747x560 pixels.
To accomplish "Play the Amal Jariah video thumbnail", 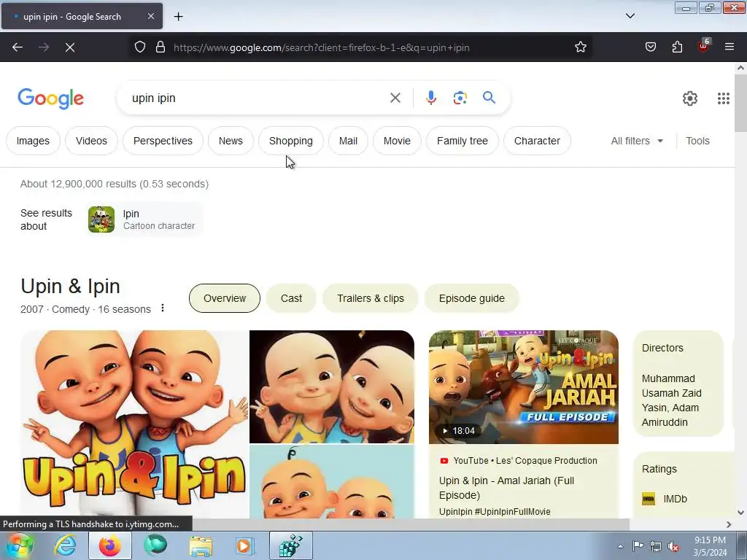I will point(524,387).
